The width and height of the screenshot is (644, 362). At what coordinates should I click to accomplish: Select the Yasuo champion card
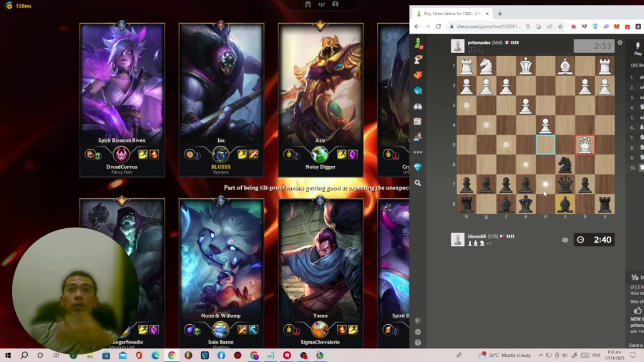(320, 273)
